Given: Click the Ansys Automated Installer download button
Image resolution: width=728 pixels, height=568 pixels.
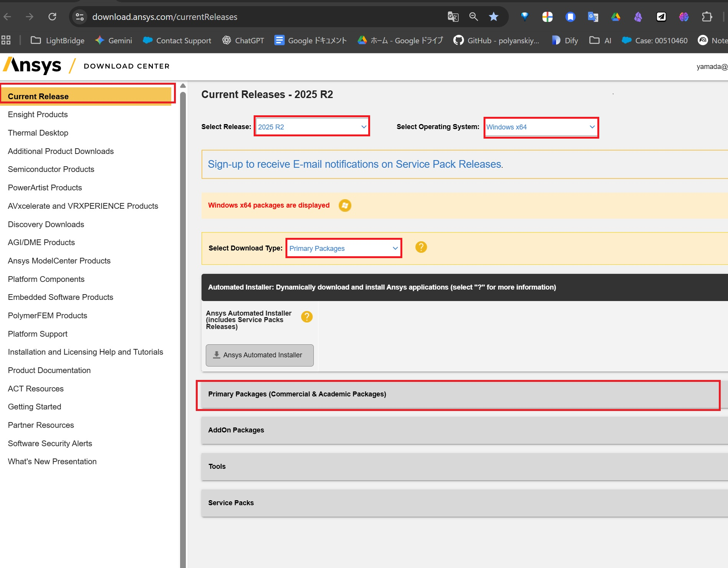Looking at the screenshot, I should coord(259,355).
